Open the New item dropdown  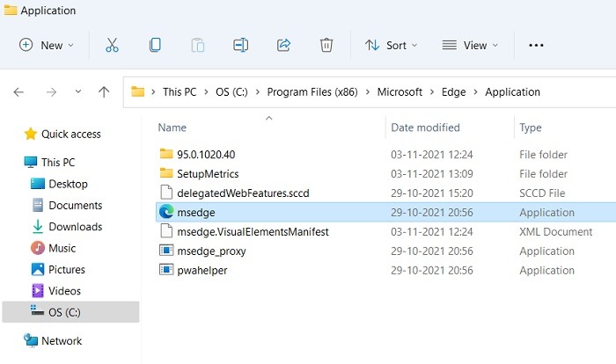(x=47, y=45)
